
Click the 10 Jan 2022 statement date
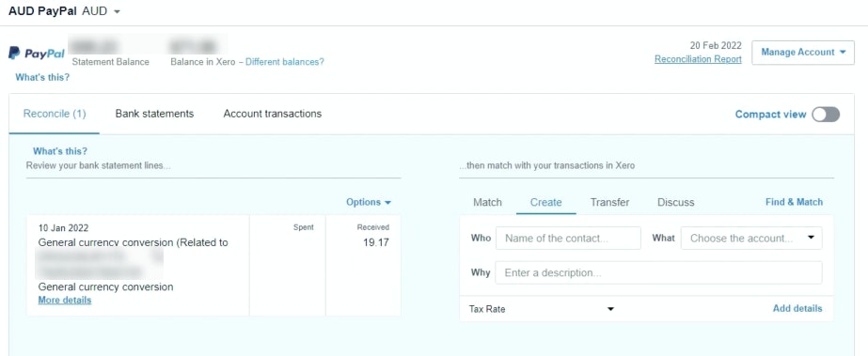point(63,227)
